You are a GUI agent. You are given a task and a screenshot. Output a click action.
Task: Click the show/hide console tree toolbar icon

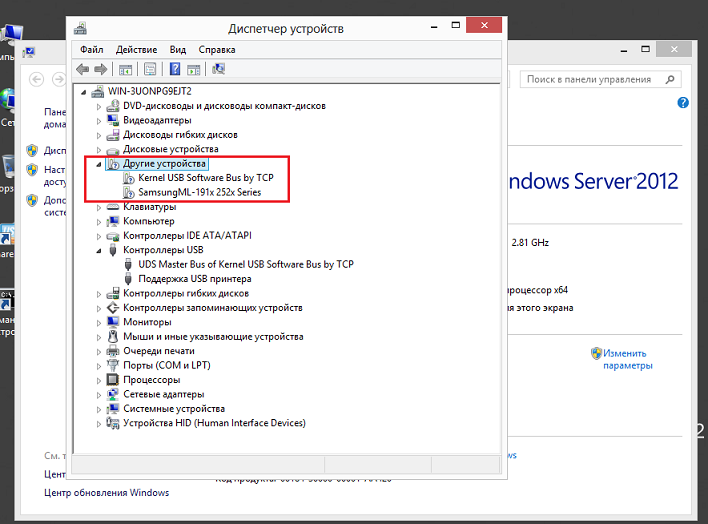125,69
